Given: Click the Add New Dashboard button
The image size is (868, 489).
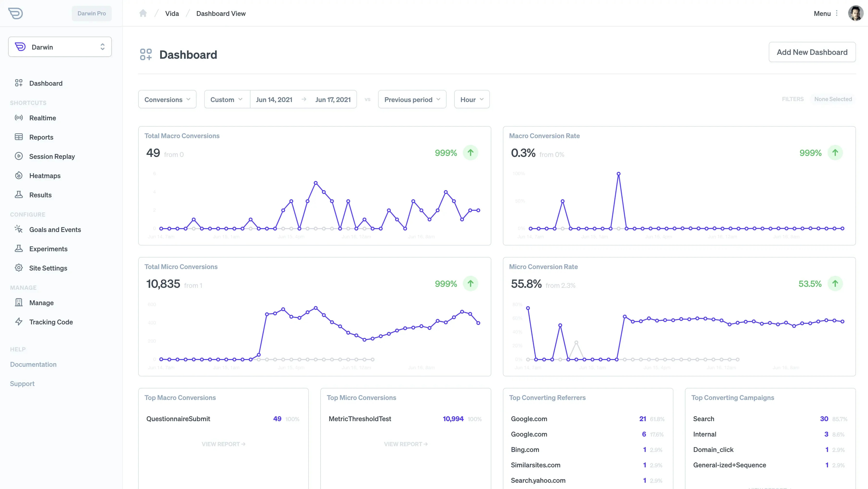Looking at the screenshot, I should tap(812, 52).
